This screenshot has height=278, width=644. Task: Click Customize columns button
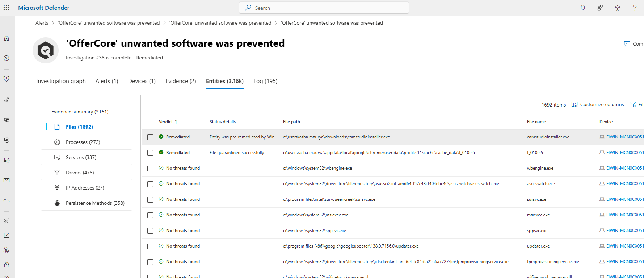pos(598,104)
